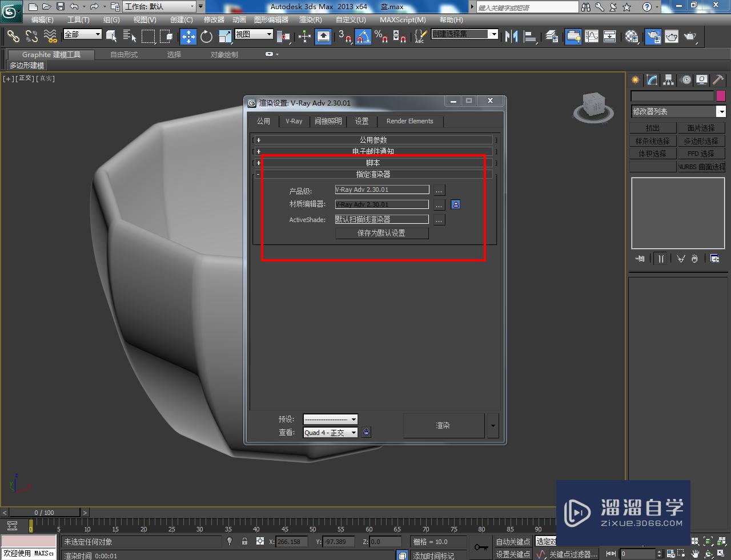731x560 pixels.
Task: Select the Select and Link tool
Action: (13, 36)
